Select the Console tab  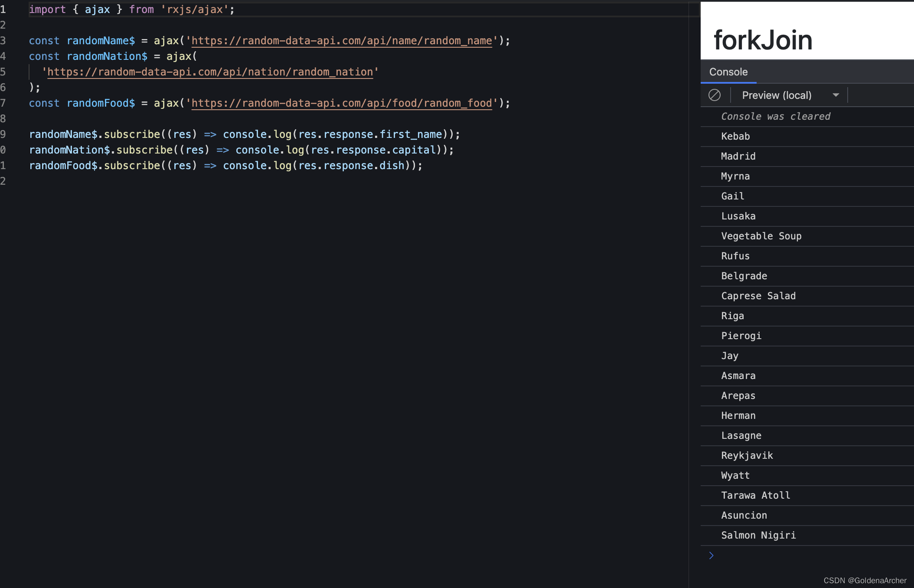click(728, 72)
